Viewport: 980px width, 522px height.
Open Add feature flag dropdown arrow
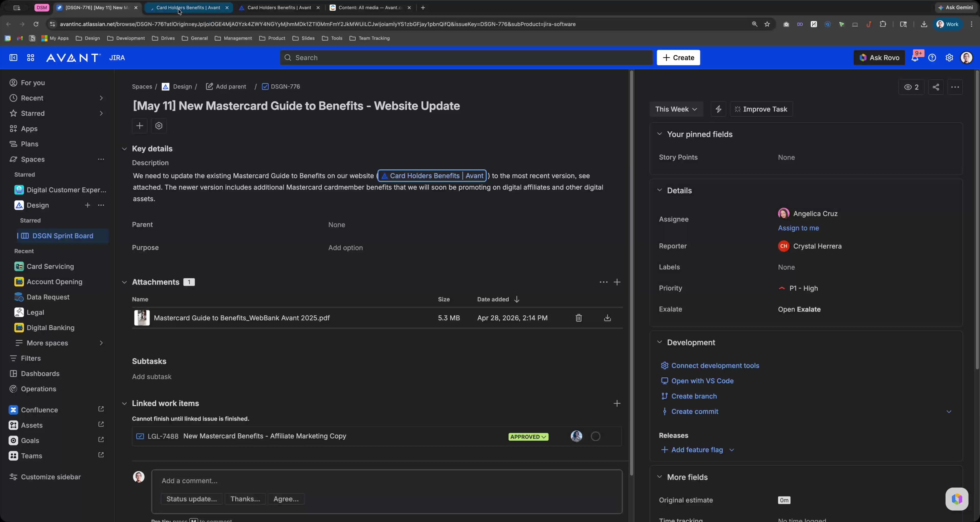[x=732, y=450]
